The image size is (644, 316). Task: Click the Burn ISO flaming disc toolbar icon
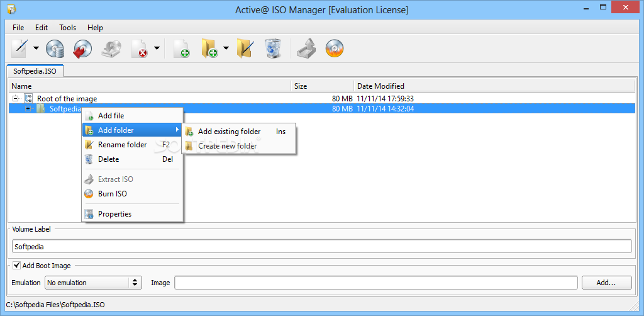pyautogui.click(x=335, y=48)
